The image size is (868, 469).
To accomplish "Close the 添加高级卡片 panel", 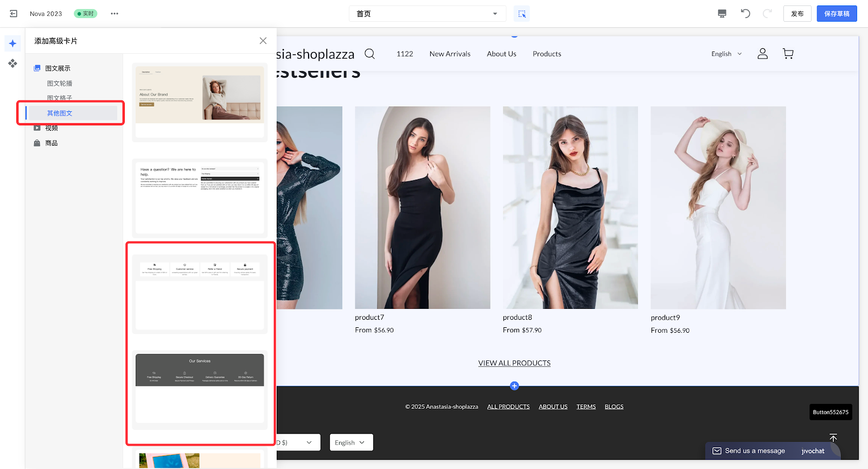I will click(x=263, y=41).
